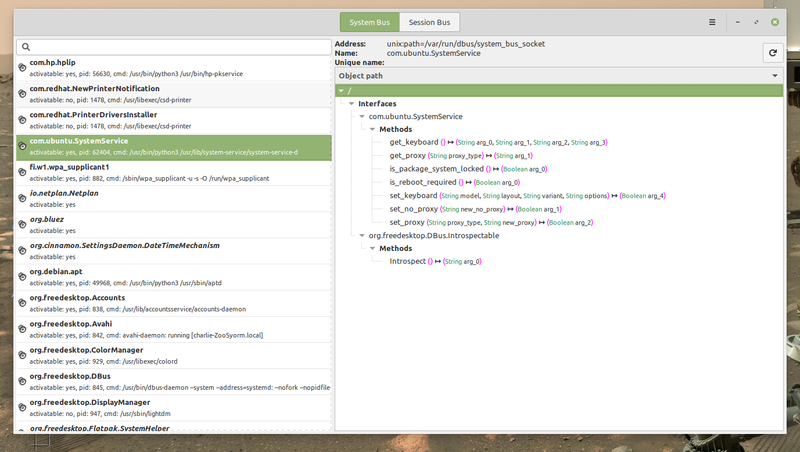Image resolution: width=800 pixels, height=452 pixels.
Task: Select com.redhat.NewPrinterNotification in the list
Action: pos(173,94)
